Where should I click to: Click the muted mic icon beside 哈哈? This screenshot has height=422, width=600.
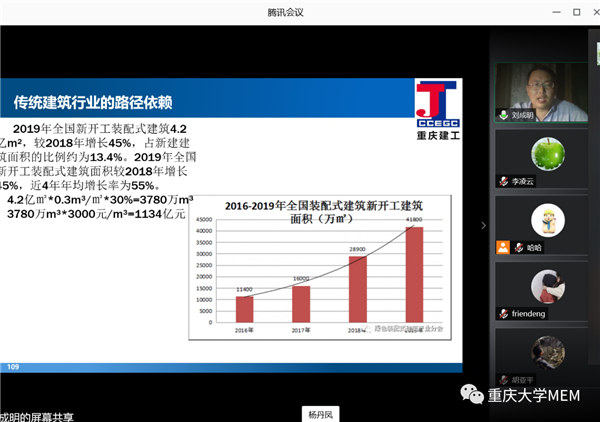pyautogui.click(x=519, y=248)
